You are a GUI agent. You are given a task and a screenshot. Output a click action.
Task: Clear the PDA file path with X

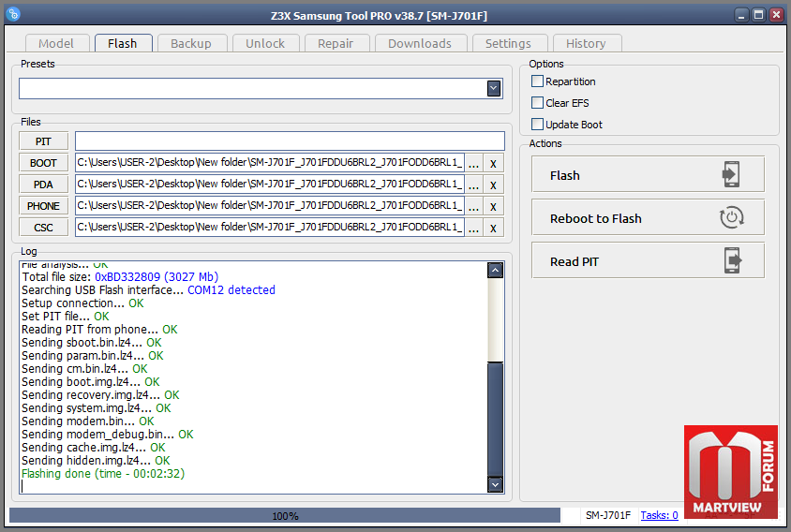(x=493, y=185)
